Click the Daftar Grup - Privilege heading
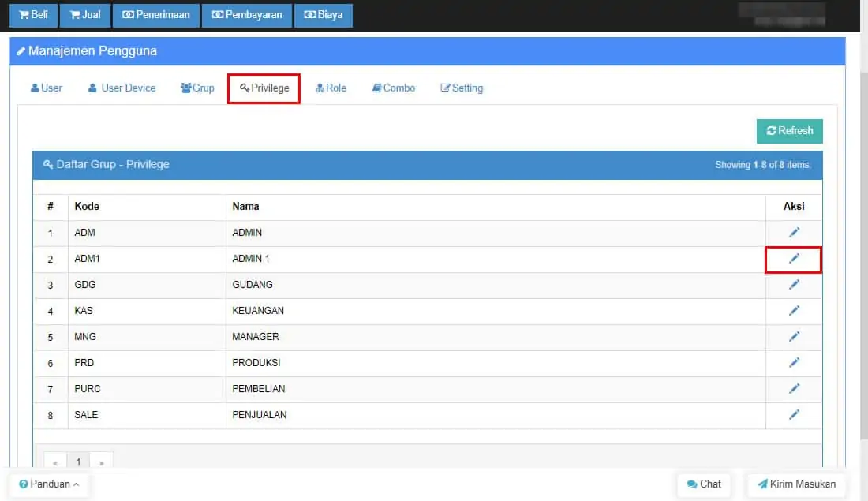 point(113,164)
